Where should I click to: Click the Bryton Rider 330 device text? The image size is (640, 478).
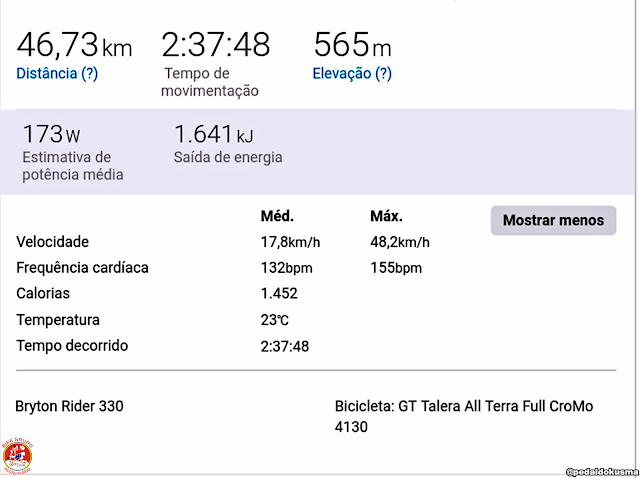coord(69,406)
